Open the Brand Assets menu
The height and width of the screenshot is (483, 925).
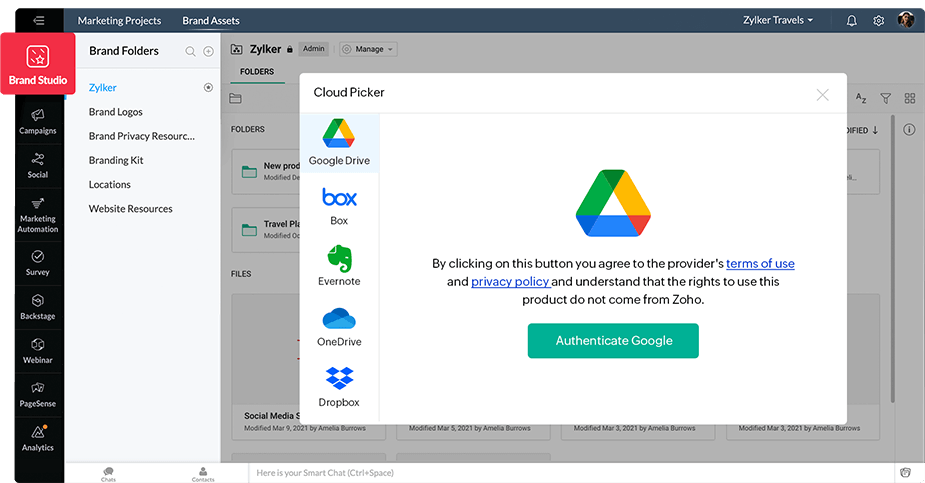pos(211,21)
